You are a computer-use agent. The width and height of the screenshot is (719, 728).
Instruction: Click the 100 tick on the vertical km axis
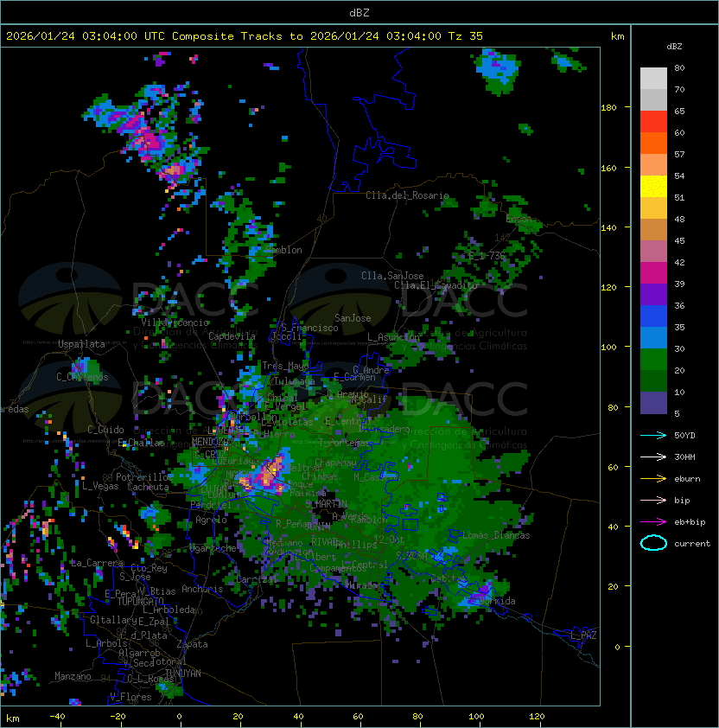click(x=608, y=348)
